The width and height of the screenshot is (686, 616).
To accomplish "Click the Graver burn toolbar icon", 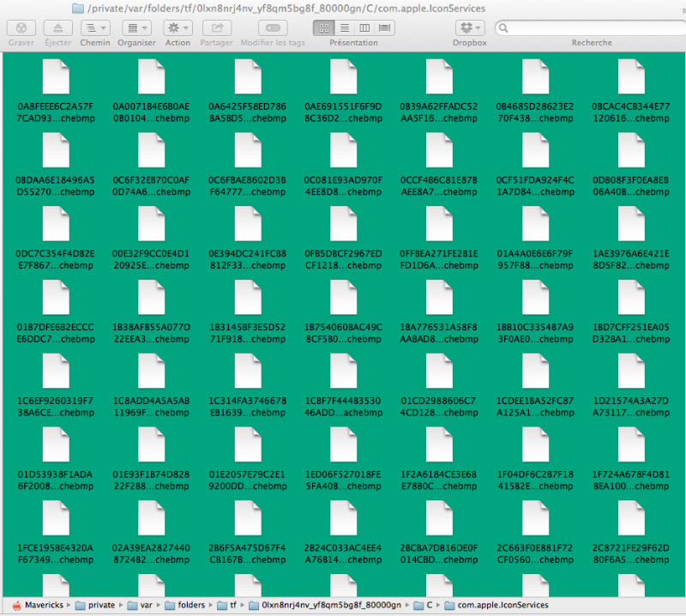I will [x=21, y=28].
